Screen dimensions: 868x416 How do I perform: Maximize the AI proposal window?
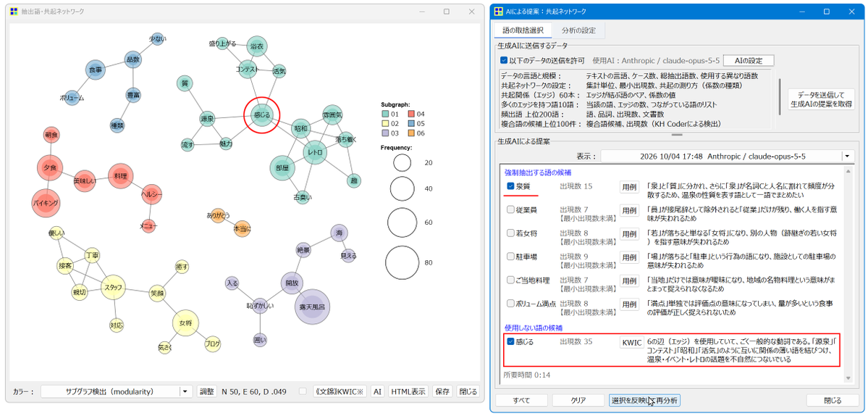pos(826,12)
